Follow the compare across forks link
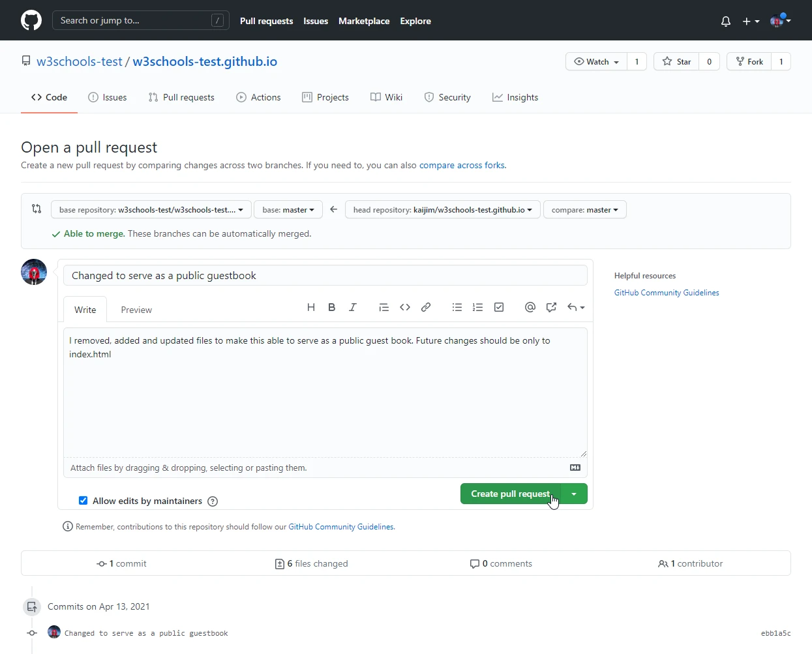The width and height of the screenshot is (812, 654). (x=462, y=166)
